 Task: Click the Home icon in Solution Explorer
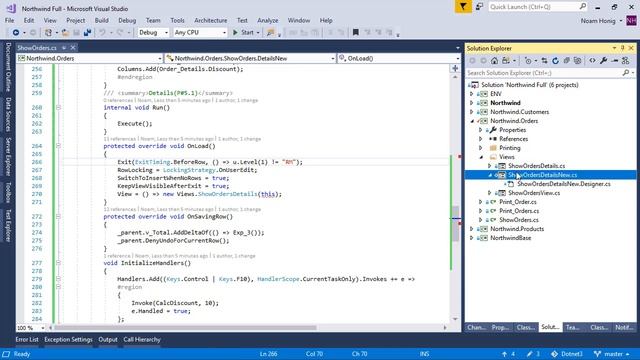coord(494,61)
